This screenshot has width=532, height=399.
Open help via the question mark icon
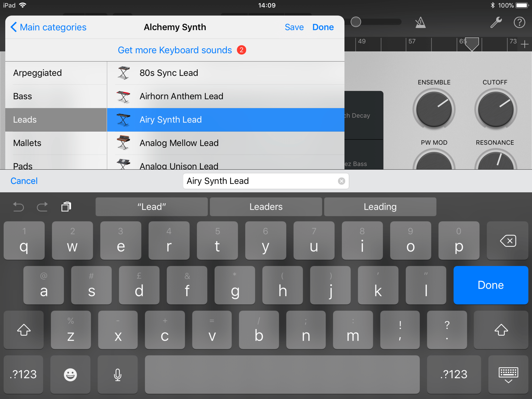519,22
